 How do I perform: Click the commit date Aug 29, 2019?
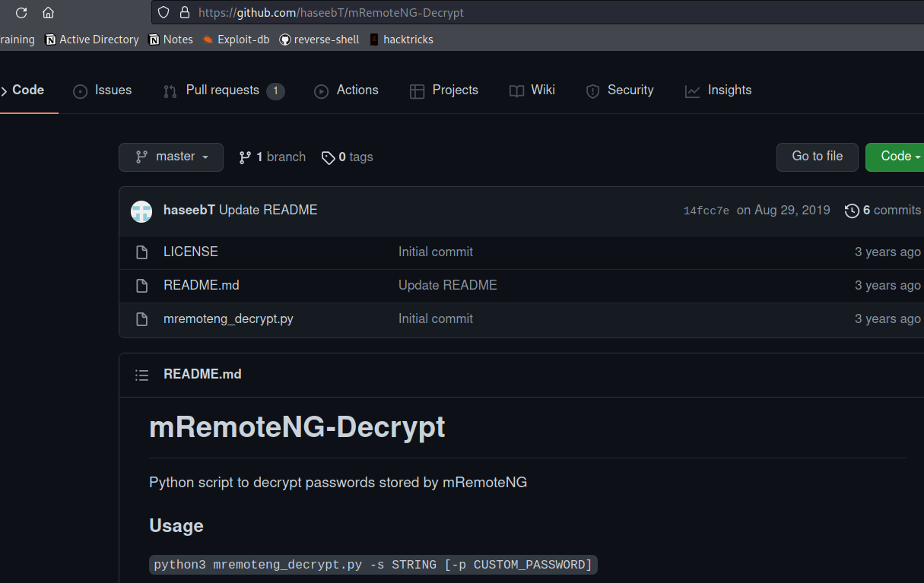click(783, 211)
